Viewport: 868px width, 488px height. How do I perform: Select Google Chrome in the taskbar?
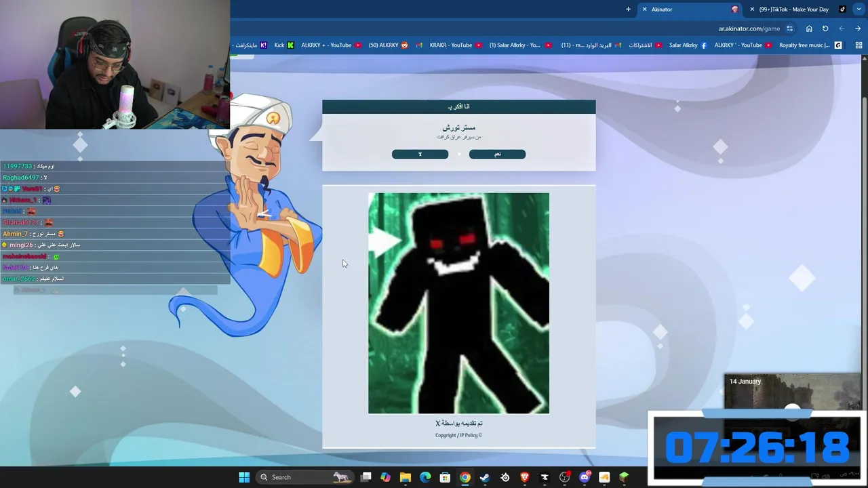point(465,477)
